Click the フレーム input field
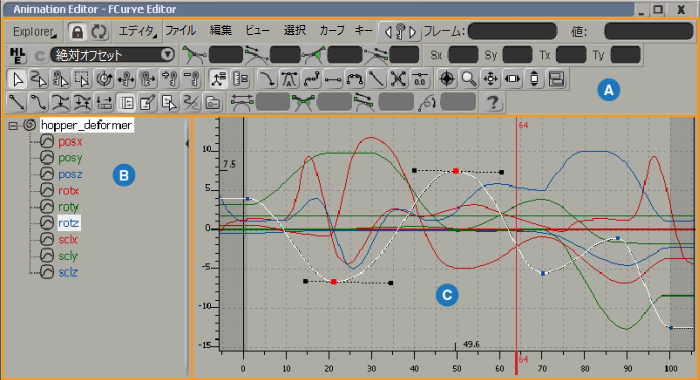 (x=512, y=31)
